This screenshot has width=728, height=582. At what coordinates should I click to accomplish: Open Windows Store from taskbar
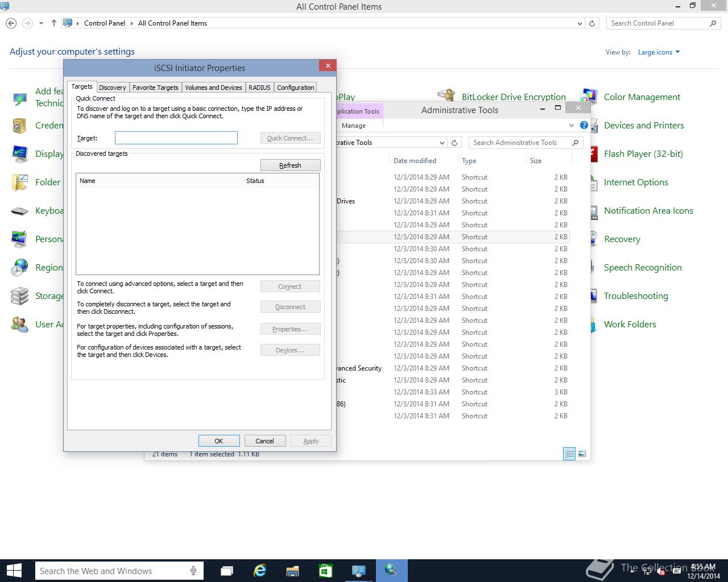325,571
